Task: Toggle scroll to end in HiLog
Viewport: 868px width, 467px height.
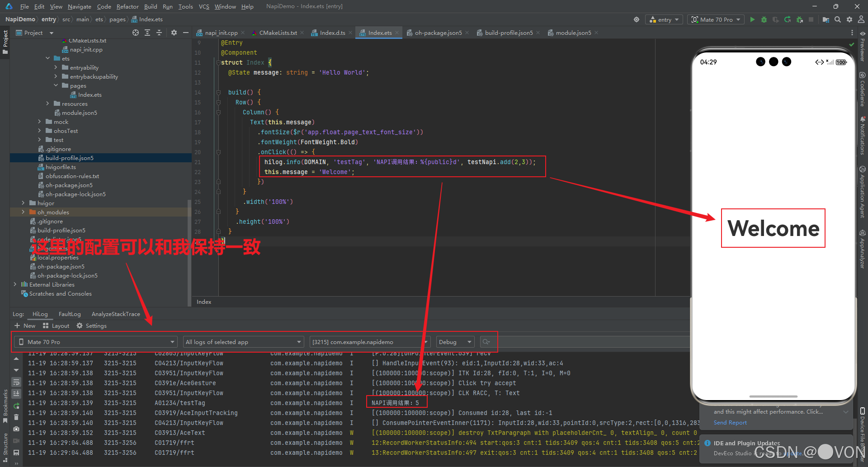Action: (16, 394)
